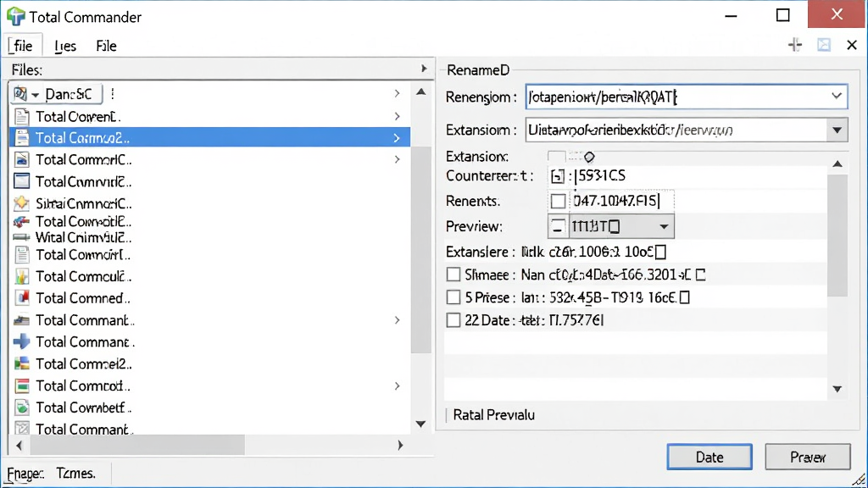Click the file list horizontal scrollbar thumb

[x=137, y=445]
